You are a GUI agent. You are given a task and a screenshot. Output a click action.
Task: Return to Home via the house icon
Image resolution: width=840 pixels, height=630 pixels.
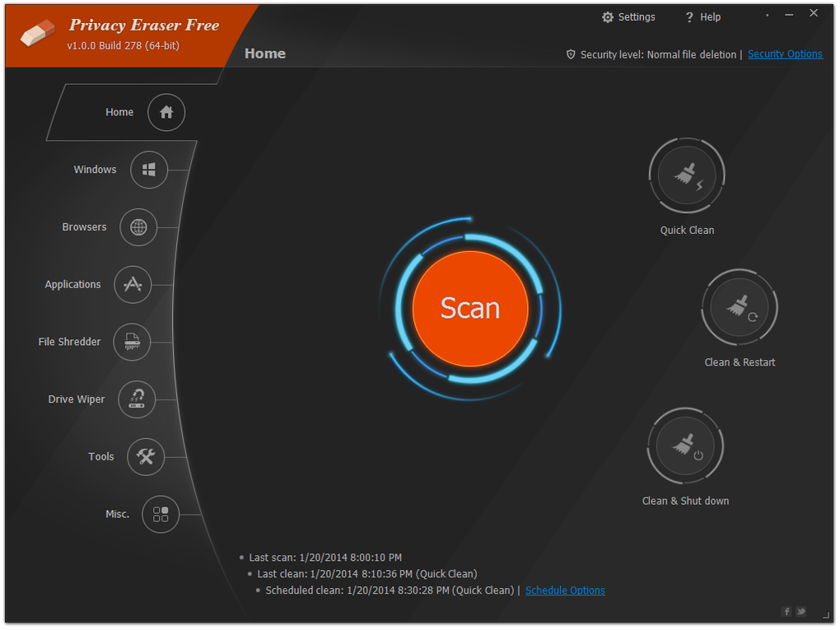pos(166,112)
